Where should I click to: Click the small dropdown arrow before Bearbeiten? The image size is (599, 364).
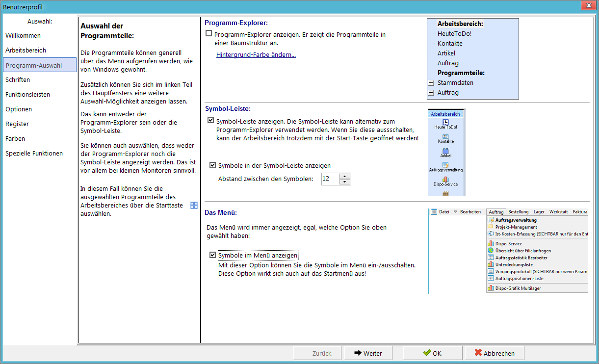[x=455, y=212]
